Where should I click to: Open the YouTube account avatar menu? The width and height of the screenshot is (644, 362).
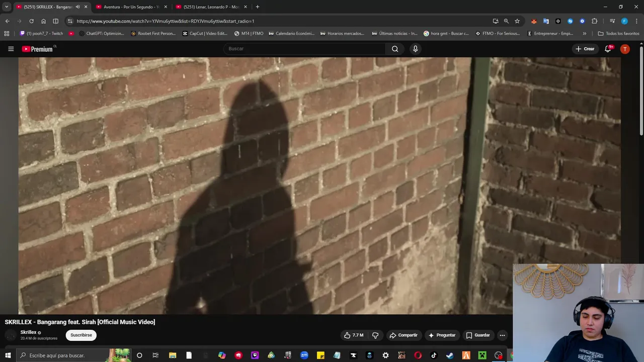pyautogui.click(x=625, y=49)
